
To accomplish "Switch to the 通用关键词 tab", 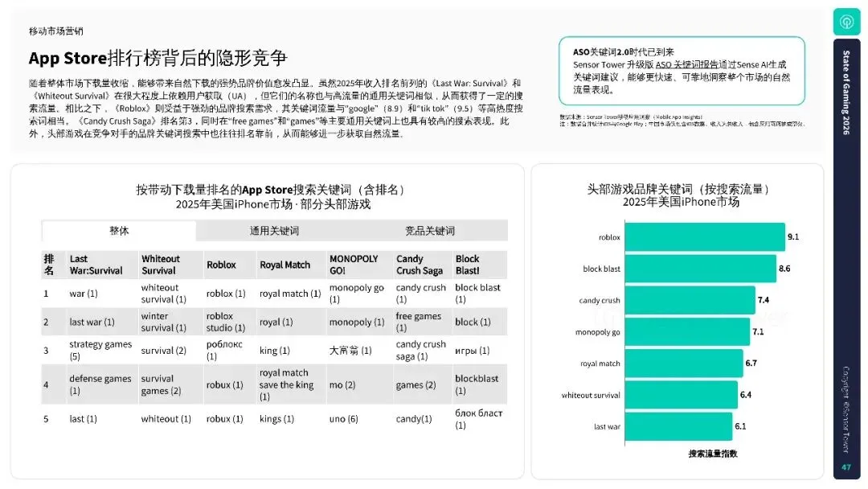I will tap(274, 230).
